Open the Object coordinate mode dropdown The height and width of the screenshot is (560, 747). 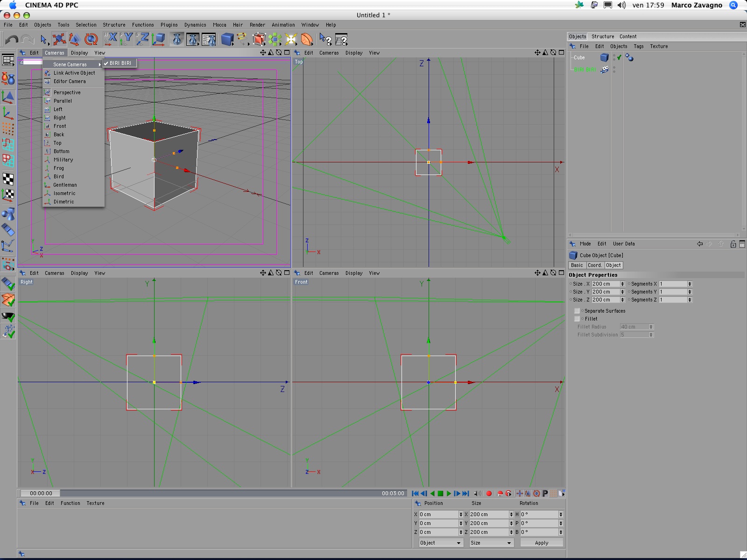coord(440,543)
